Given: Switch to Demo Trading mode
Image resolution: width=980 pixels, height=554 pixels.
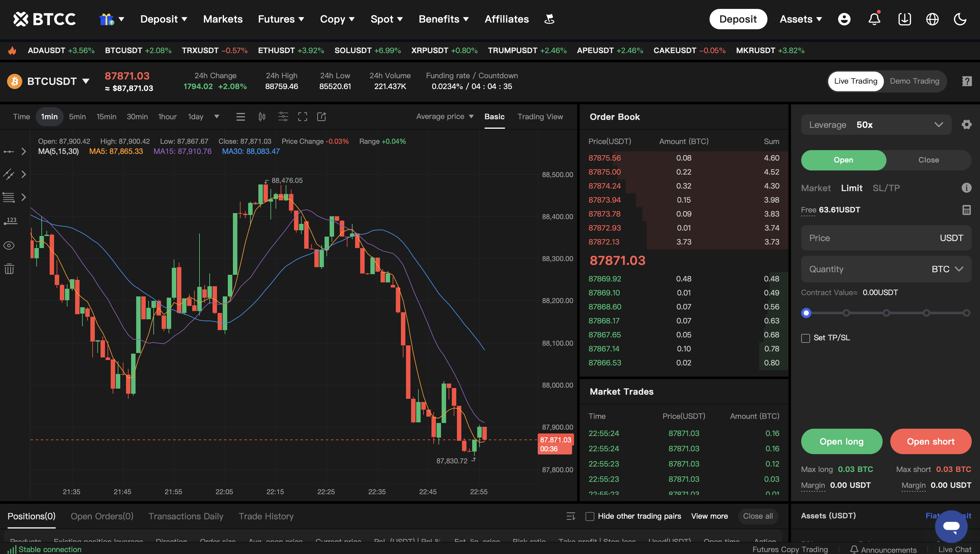Looking at the screenshot, I should click(x=914, y=81).
